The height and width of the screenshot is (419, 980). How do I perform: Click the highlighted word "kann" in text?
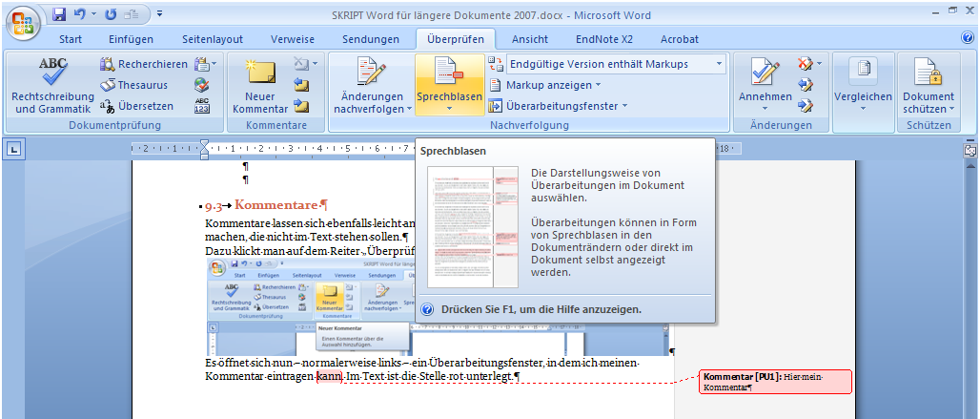click(330, 376)
